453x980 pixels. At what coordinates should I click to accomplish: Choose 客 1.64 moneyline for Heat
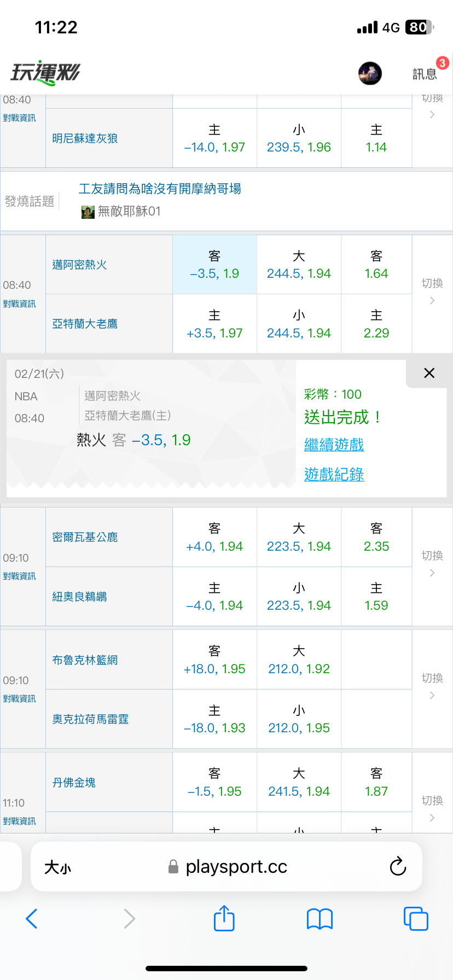pyautogui.click(x=376, y=265)
